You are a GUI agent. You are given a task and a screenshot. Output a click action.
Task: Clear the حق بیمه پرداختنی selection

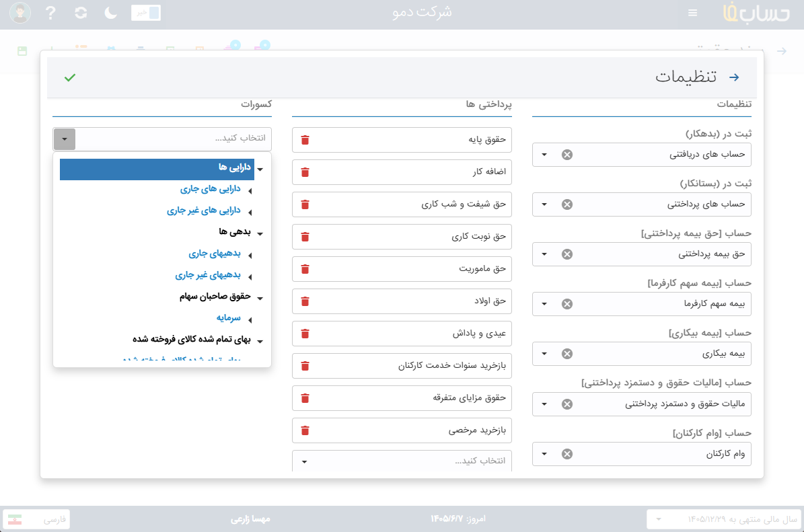567,254
